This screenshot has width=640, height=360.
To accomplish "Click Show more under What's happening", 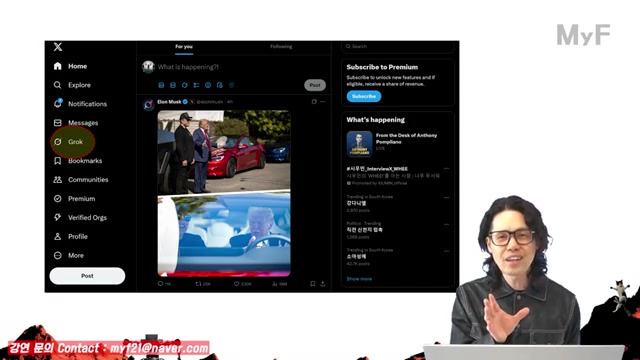I will click(x=359, y=279).
